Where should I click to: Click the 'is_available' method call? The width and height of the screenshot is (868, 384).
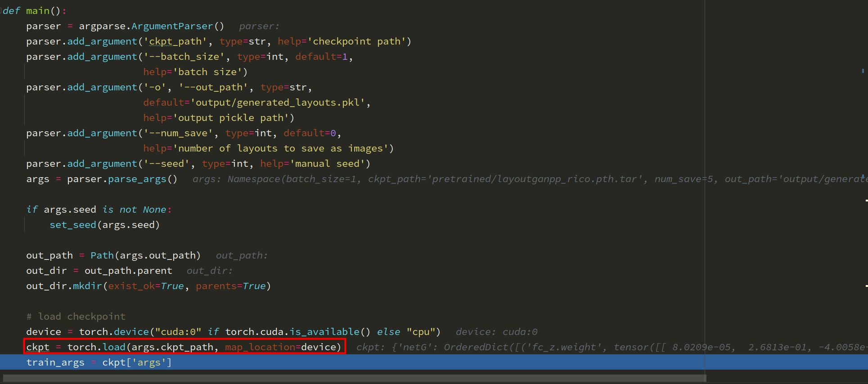pos(324,332)
